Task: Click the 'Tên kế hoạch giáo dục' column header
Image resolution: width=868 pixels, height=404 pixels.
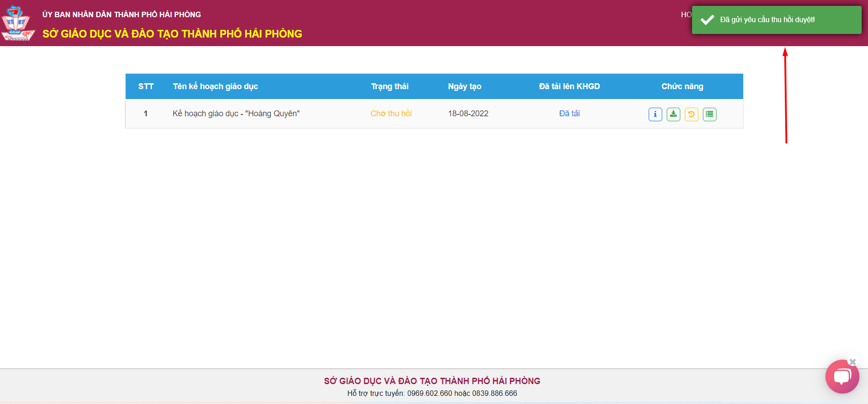Action: 215,86
